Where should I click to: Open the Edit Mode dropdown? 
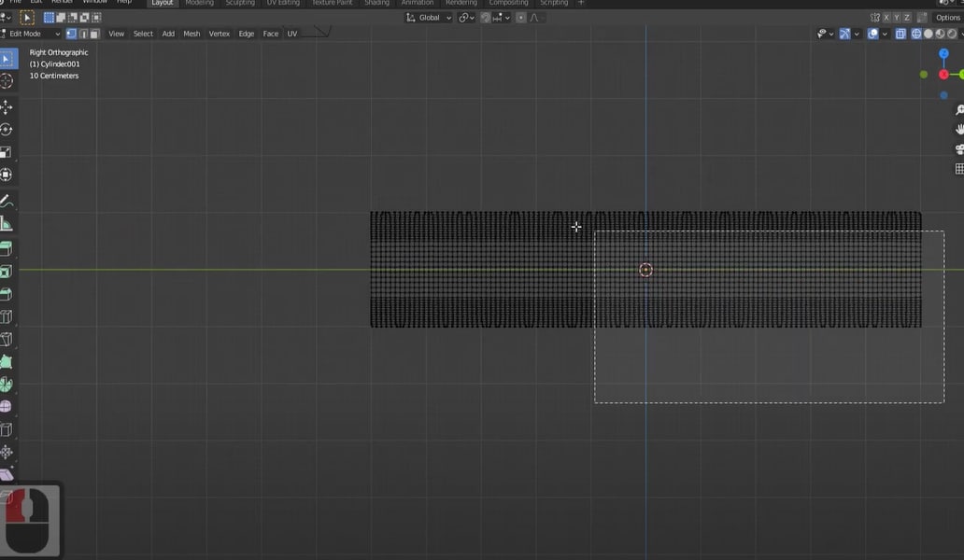(31, 34)
